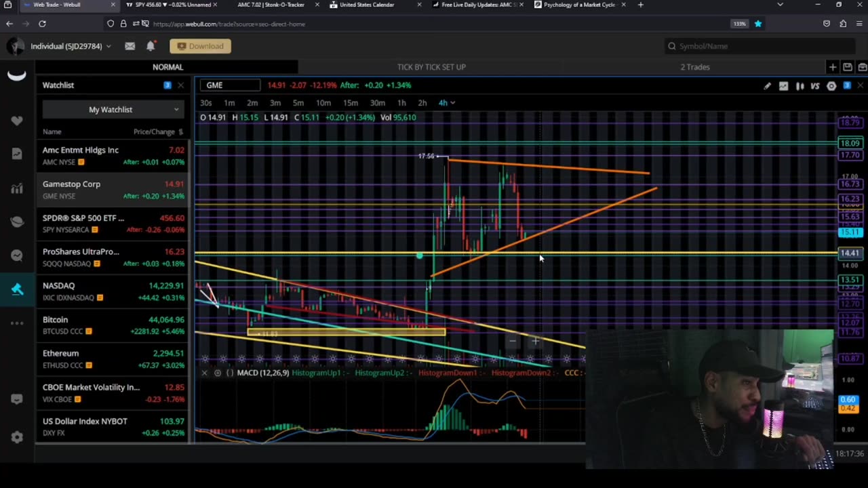Click the blue link-group badge on Watchlist

click(x=167, y=85)
